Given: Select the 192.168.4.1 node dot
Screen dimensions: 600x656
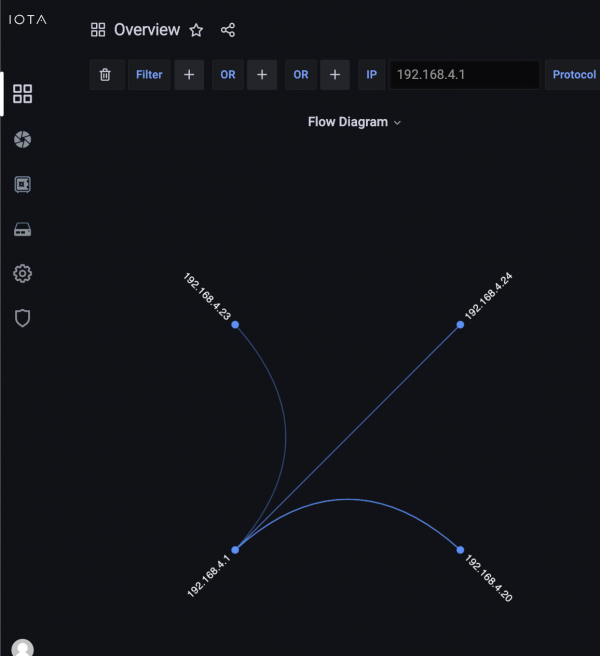Looking at the screenshot, I should coord(235,550).
